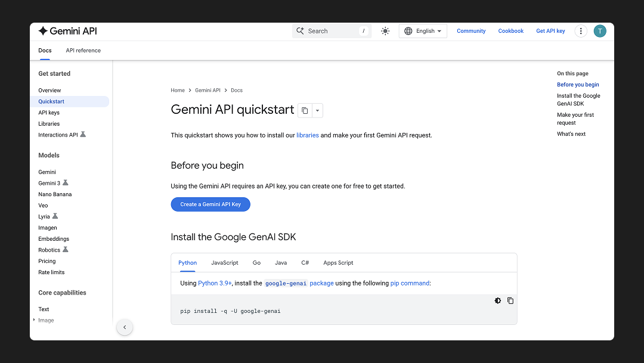Jump to Make your first request

575,119
